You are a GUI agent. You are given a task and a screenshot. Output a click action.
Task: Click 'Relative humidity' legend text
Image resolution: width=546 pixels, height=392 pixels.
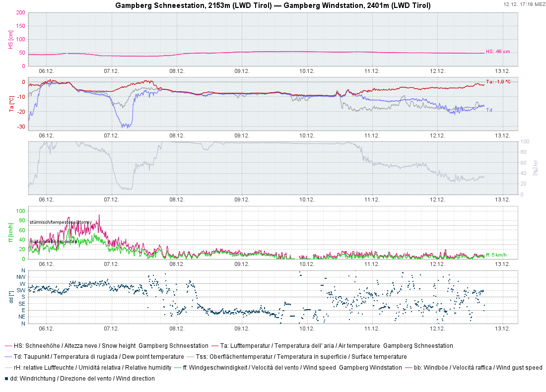coord(148,368)
